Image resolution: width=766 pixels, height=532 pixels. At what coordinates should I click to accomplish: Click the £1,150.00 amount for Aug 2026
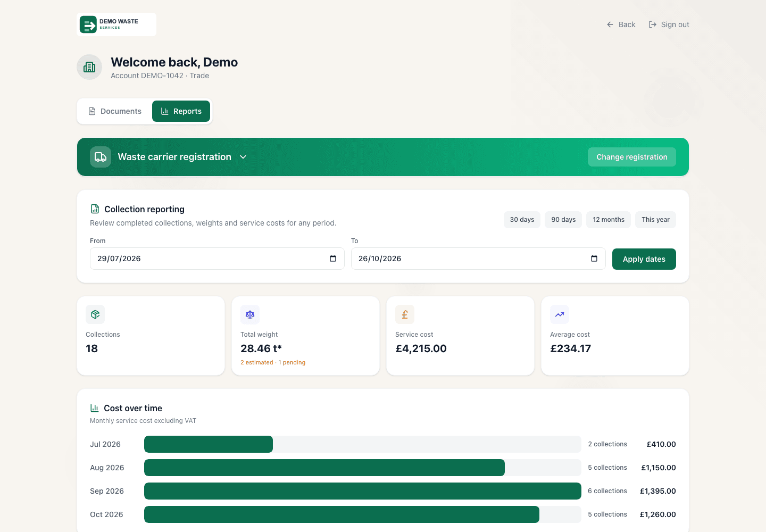pyautogui.click(x=659, y=468)
